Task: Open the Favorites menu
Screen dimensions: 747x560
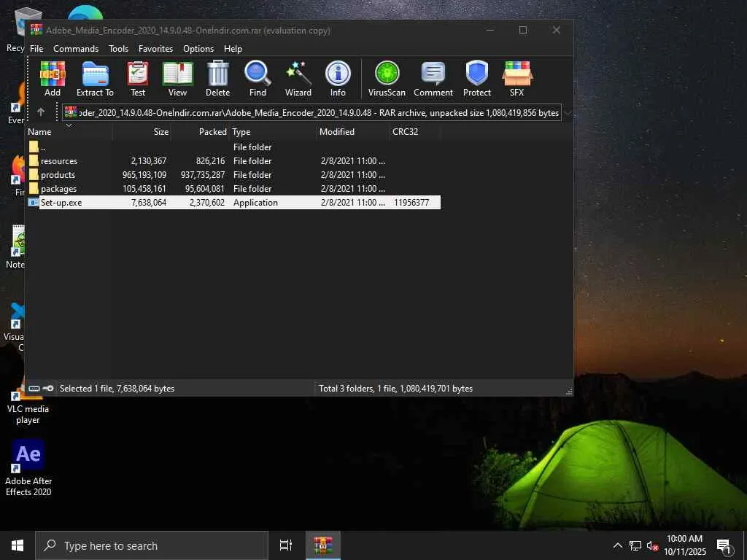Action: tap(156, 49)
